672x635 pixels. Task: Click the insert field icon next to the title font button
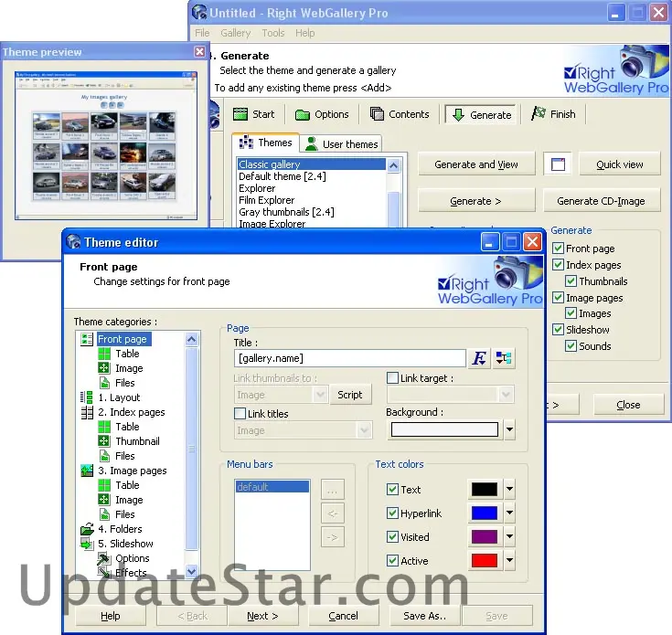pos(503,358)
